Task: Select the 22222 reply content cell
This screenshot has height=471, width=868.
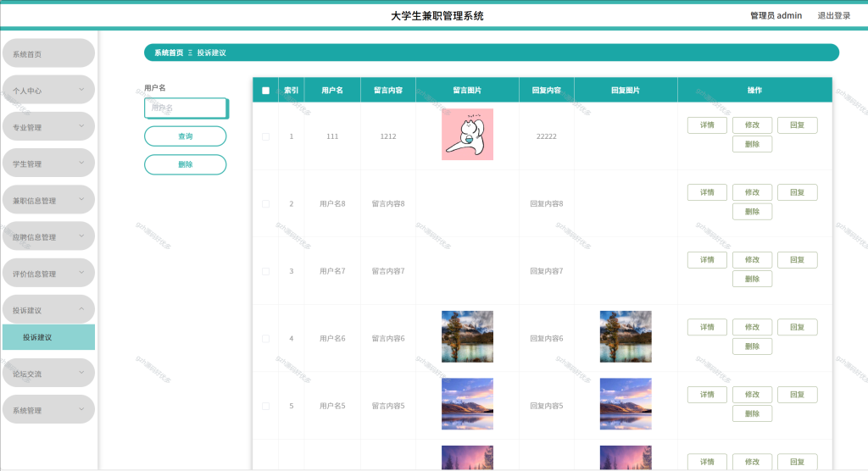Action: click(x=547, y=136)
